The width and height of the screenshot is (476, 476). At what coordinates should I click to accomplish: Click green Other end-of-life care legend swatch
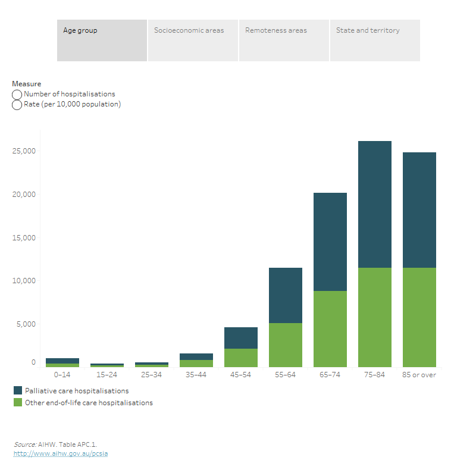pyautogui.click(x=17, y=403)
